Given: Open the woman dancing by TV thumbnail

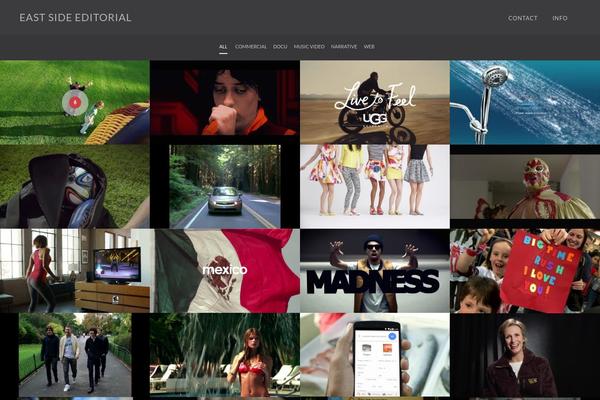Looking at the screenshot, I should 75,271.
